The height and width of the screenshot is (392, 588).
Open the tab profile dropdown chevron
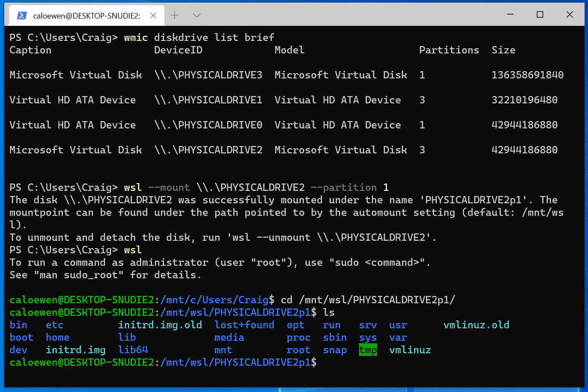196,15
